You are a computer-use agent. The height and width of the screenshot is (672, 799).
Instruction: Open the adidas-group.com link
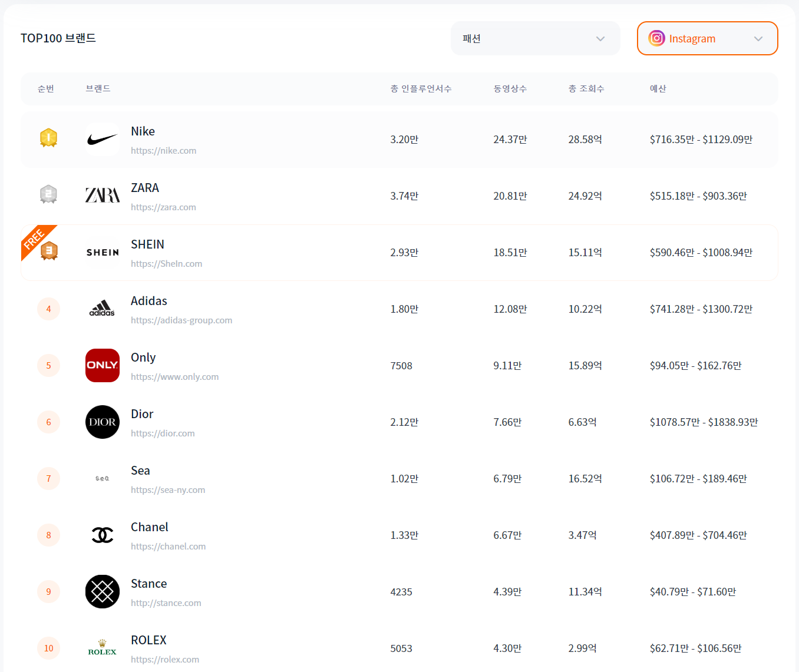point(181,320)
